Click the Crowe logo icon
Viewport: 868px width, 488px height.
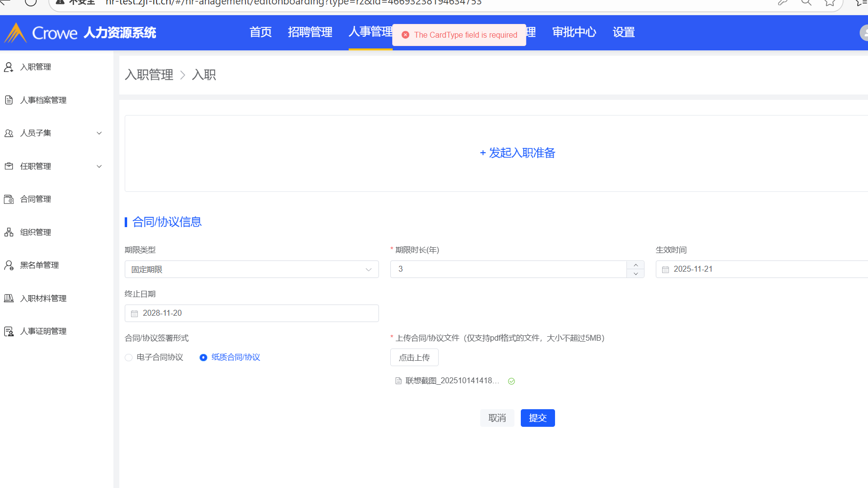point(16,33)
